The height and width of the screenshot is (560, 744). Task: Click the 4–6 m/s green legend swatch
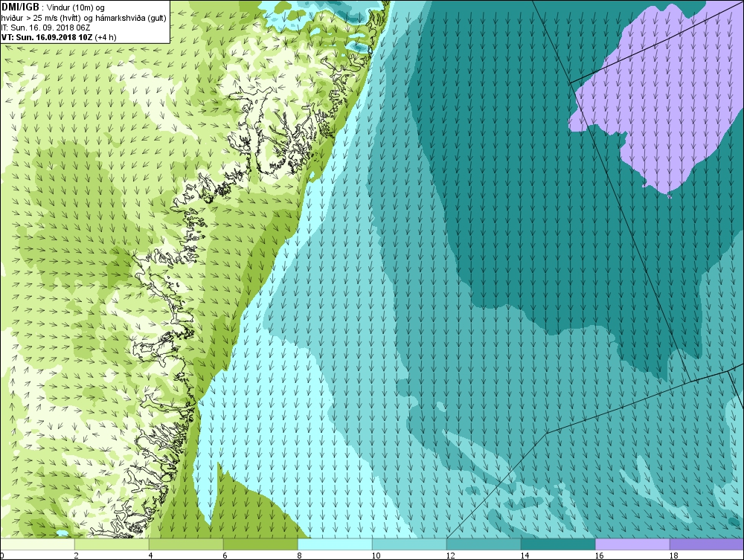(186, 544)
